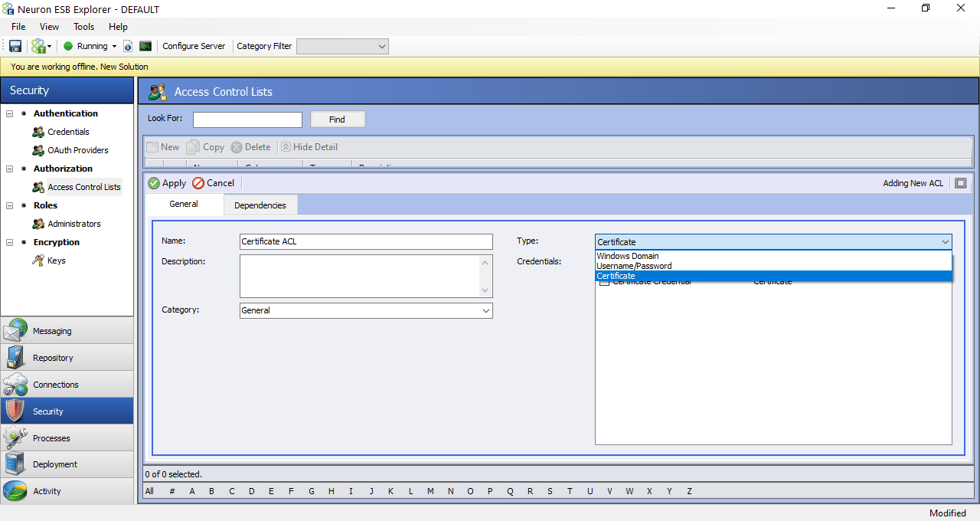Click the Delete toolbar button

tap(250, 147)
